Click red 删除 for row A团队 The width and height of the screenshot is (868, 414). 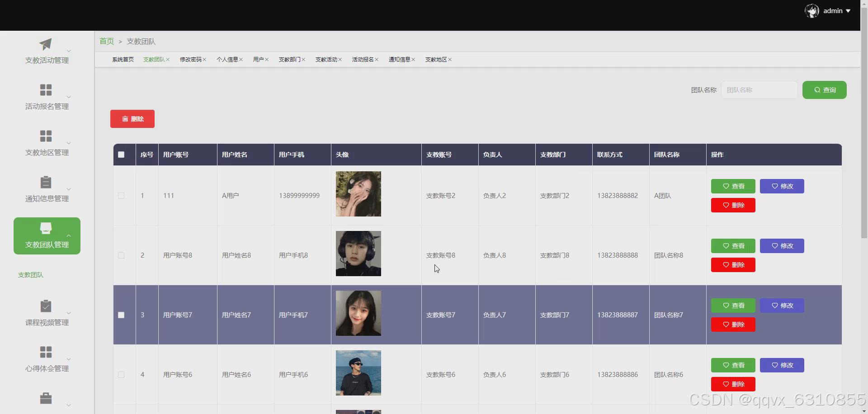click(x=733, y=205)
